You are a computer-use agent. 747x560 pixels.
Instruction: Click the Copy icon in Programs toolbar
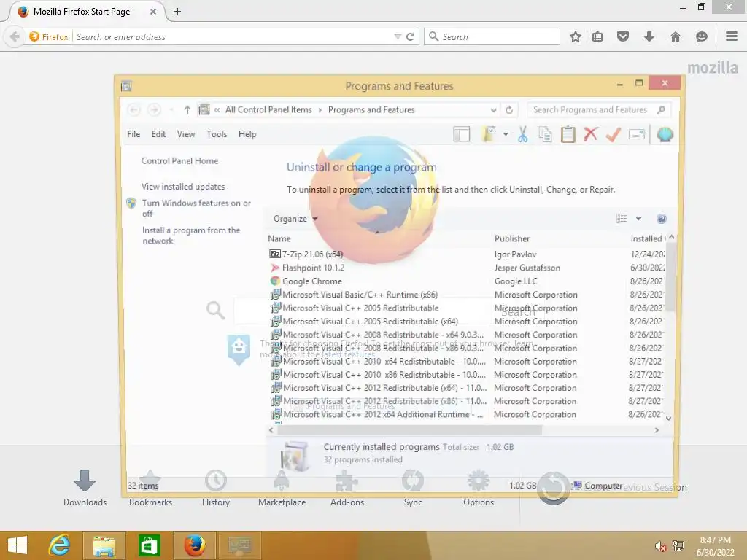click(545, 134)
